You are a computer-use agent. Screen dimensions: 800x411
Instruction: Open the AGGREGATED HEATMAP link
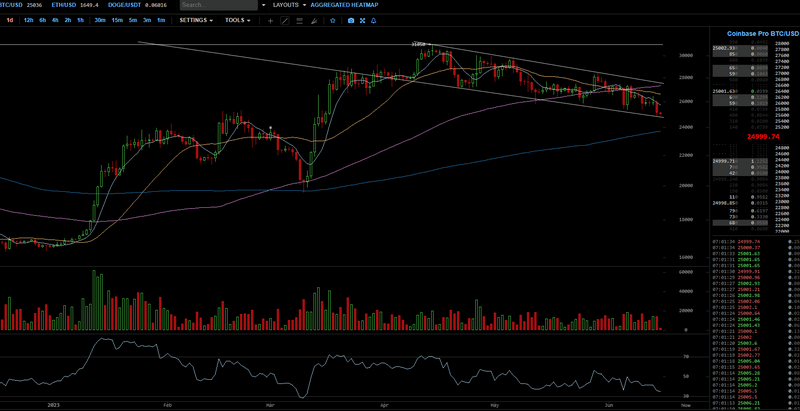[344, 5]
